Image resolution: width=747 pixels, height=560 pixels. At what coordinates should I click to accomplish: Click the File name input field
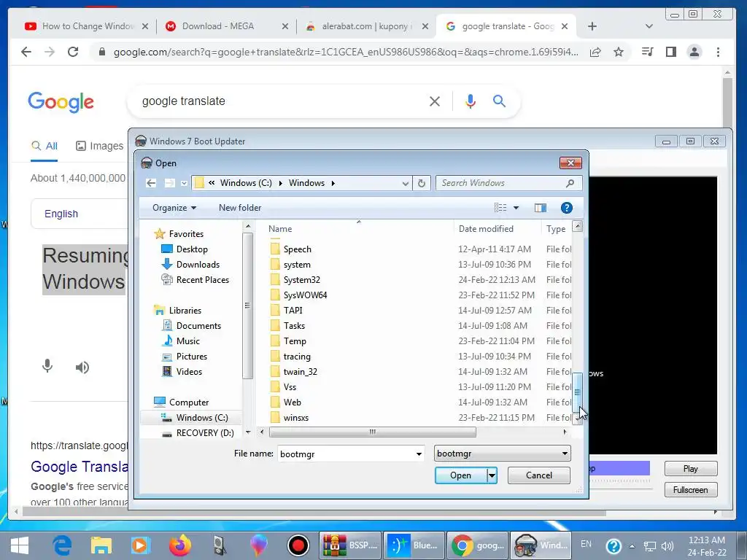[x=346, y=454]
